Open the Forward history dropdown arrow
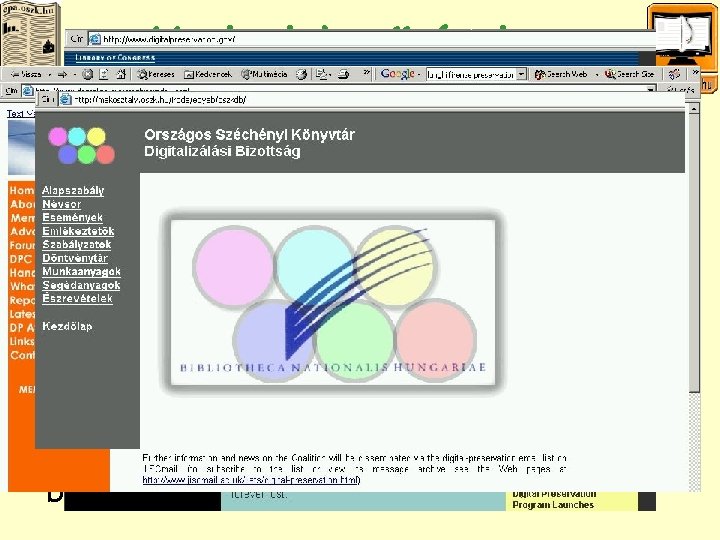This screenshot has height=540, width=720. [74, 74]
